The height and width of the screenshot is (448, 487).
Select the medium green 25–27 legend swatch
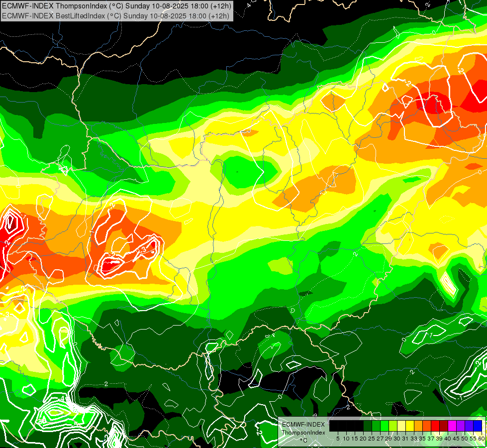(x=376, y=426)
